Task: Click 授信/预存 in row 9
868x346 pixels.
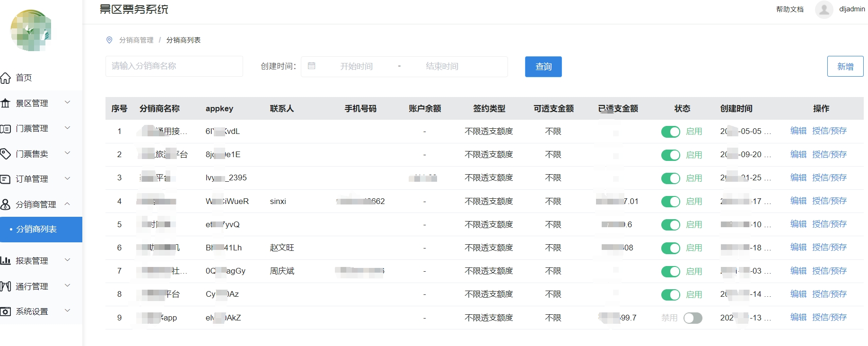Action: (830, 318)
